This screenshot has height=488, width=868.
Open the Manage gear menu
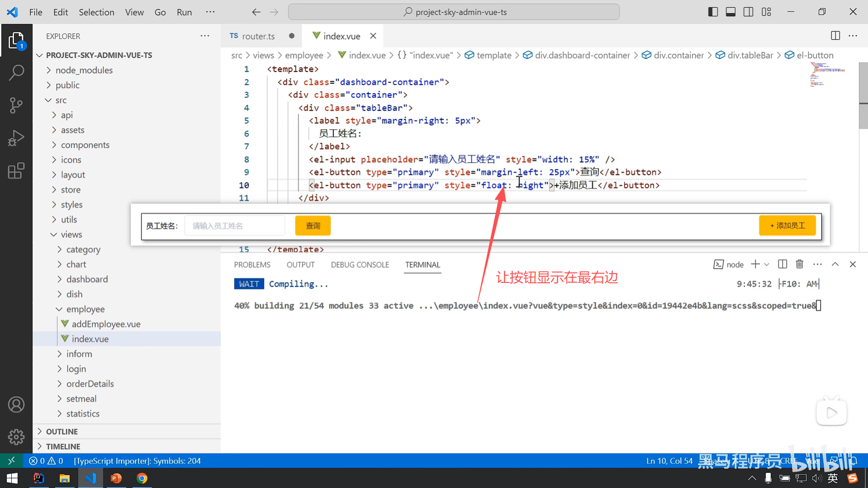[16, 437]
